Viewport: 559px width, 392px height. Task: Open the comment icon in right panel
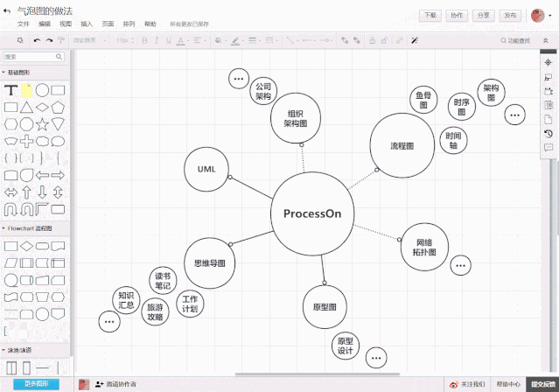pos(549,147)
